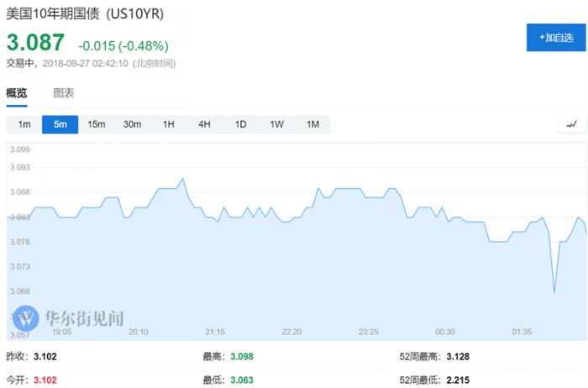Choose the 30m timeframe
Image resolution: width=588 pixels, height=388 pixels.
tap(132, 124)
